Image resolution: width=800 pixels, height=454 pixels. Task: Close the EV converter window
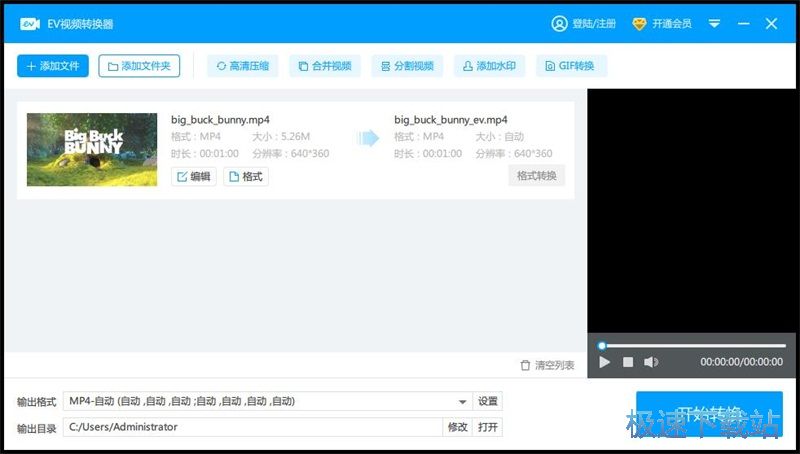(771, 23)
